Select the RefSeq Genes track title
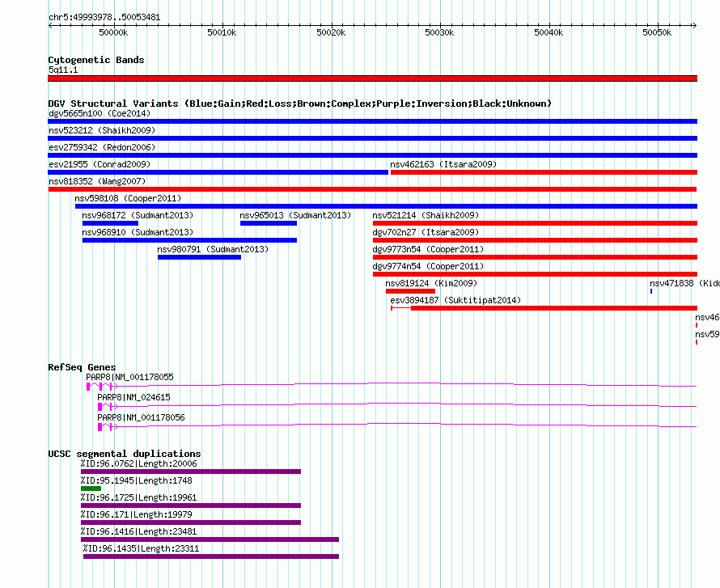This screenshot has height=588, width=720. tap(82, 367)
